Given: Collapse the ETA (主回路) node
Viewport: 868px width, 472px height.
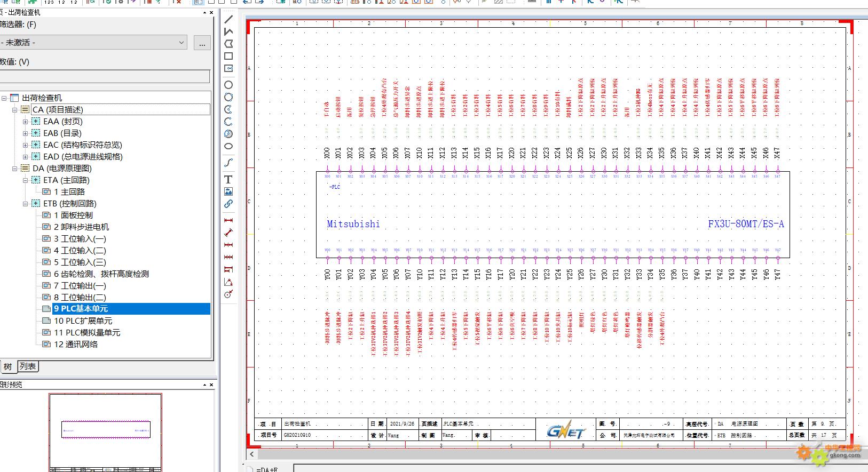Looking at the screenshot, I should click(x=25, y=180).
